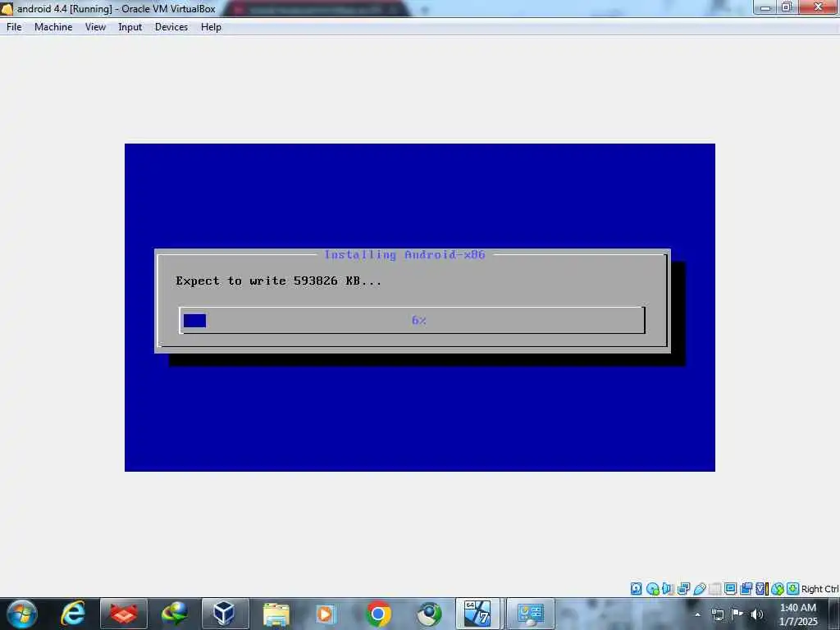Open the display status indicator icon
This screenshot has width=840, height=630.
(x=730, y=589)
